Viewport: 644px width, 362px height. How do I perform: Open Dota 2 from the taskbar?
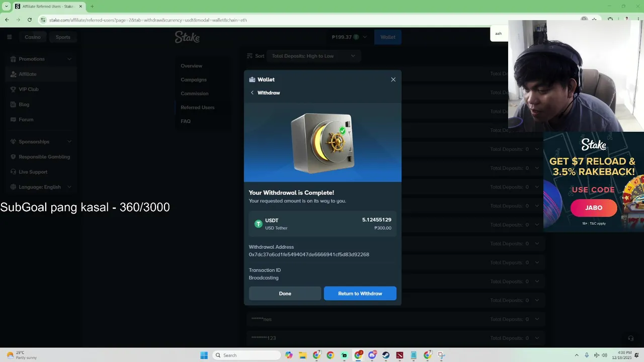(399, 355)
